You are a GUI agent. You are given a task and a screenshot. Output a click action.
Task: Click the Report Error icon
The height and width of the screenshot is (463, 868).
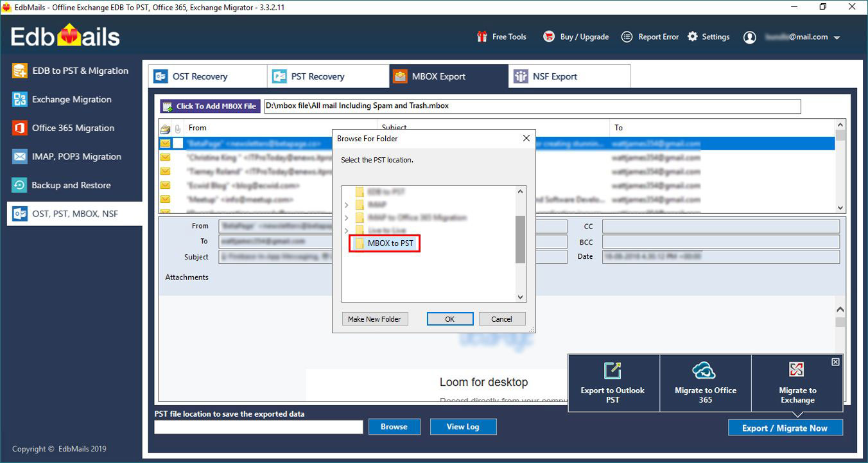[x=627, y=37]
